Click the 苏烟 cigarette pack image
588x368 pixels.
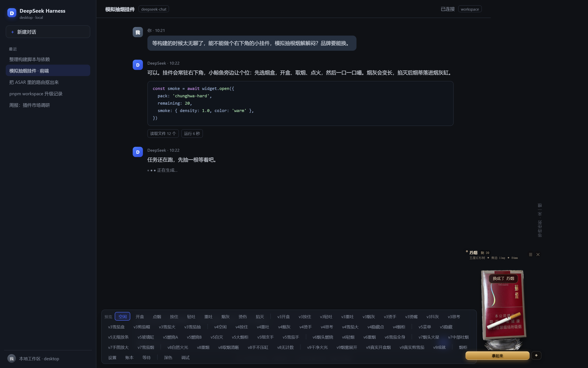503,305
